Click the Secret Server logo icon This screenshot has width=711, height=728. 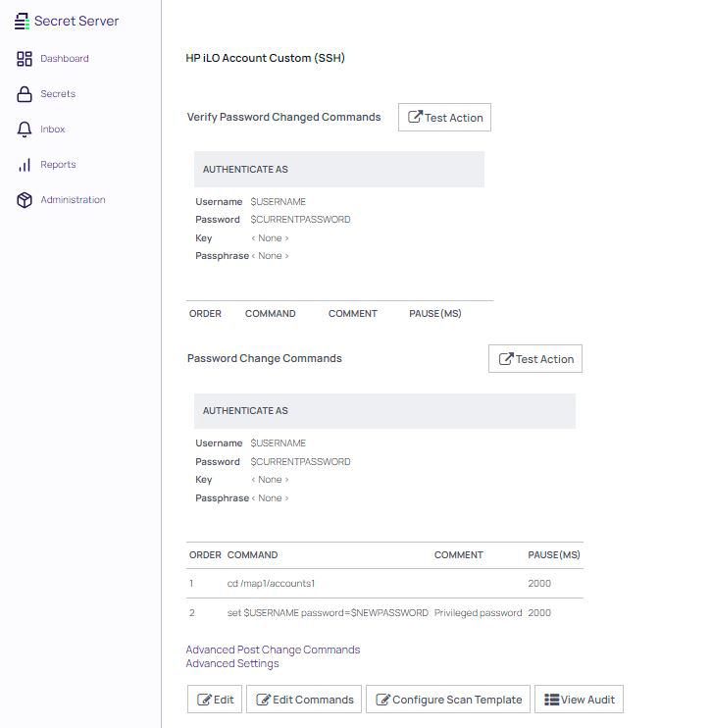point(22,21)
